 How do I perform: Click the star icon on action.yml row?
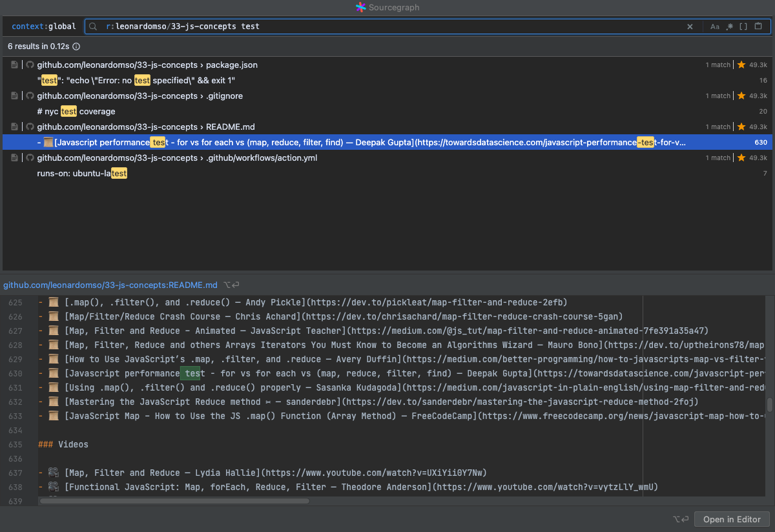741,158
